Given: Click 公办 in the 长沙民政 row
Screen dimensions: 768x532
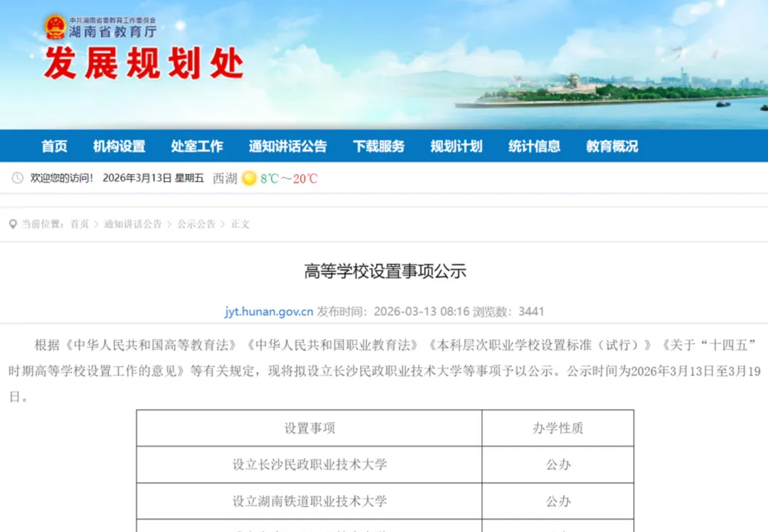Looking at the screenshot, I should point(558,464).
